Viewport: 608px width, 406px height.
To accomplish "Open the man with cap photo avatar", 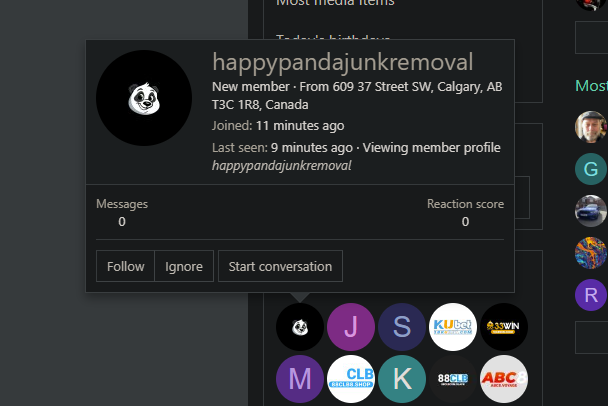I will 591,127.
